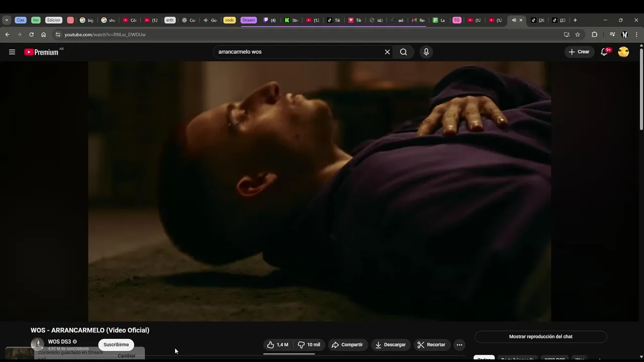This screenshot has height=362, width=644.
Task: Open the browser extensions puzzle icon
Action: (x=594, y=34)
